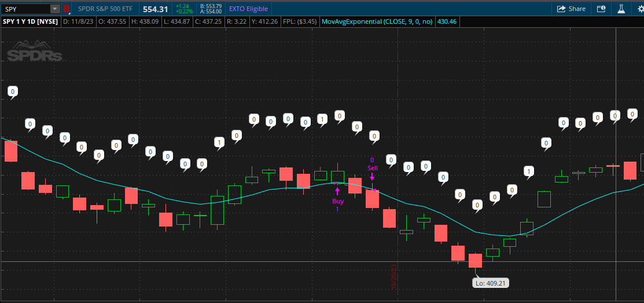The width and height of the screenshot is (644, 303).
Task: Click the Lo: 409.21 price bubble
Action: coord(491,283)
